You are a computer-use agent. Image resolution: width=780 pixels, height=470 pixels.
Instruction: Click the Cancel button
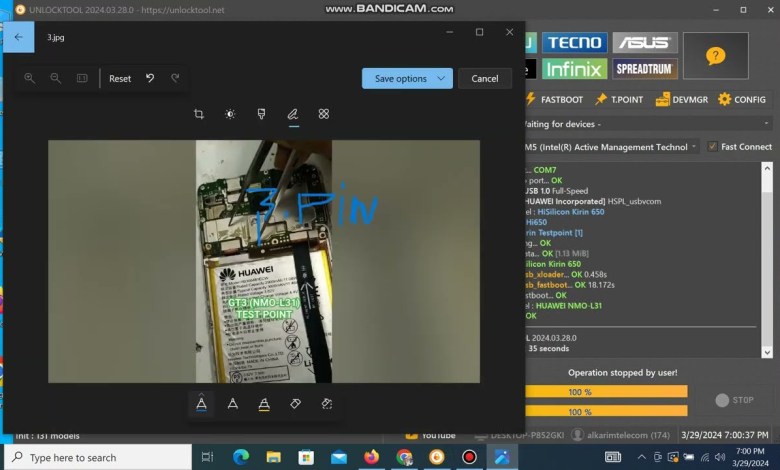[485, 79]
